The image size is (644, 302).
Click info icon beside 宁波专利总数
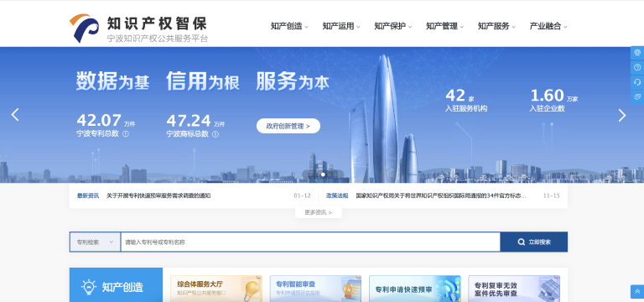[x=126, y=134]
